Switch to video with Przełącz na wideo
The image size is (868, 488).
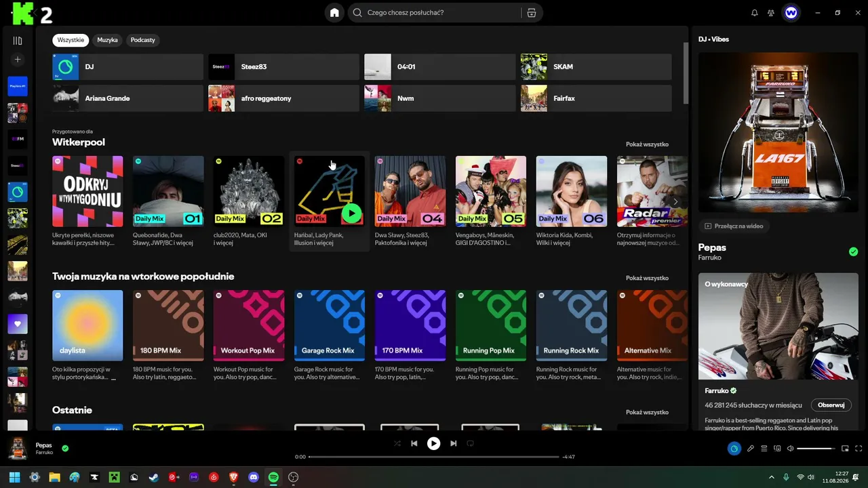734,226
